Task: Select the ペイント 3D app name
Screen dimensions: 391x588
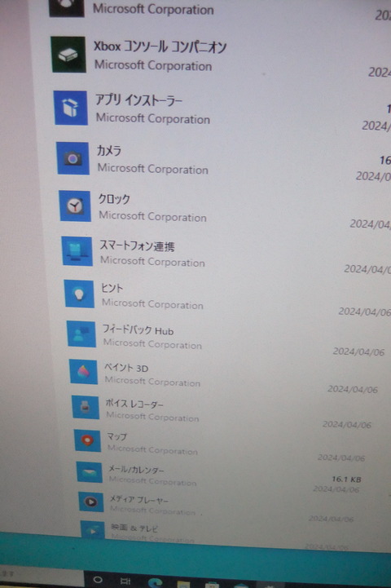Action: coord(126,368)
